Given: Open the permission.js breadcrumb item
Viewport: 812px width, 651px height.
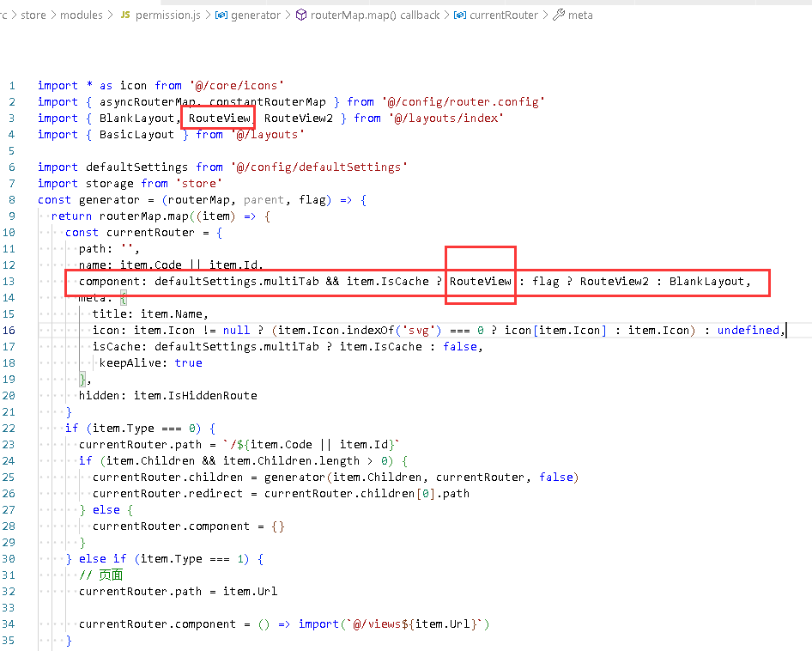Looking at the screenshot, I should click(x=167, y=15).
